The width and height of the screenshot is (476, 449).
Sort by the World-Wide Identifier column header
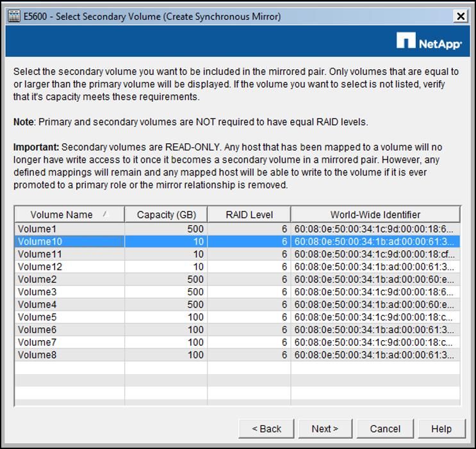point(375,215)
